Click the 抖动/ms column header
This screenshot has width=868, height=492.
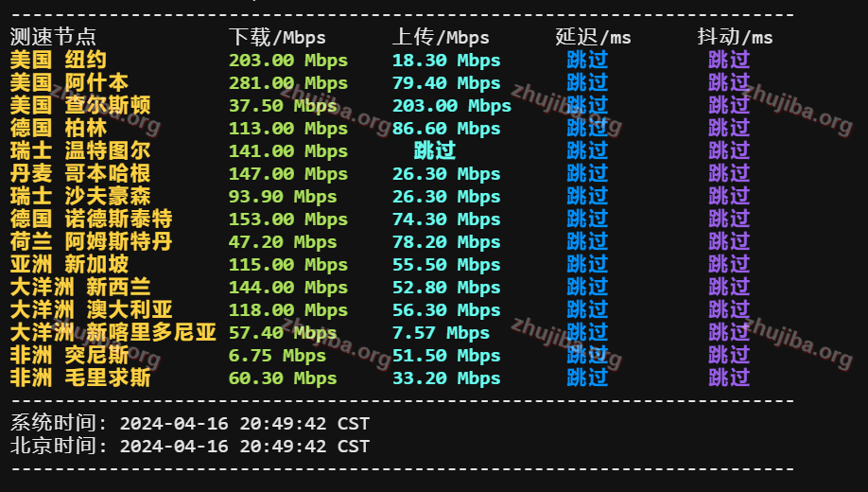click(x=735, y=37)
